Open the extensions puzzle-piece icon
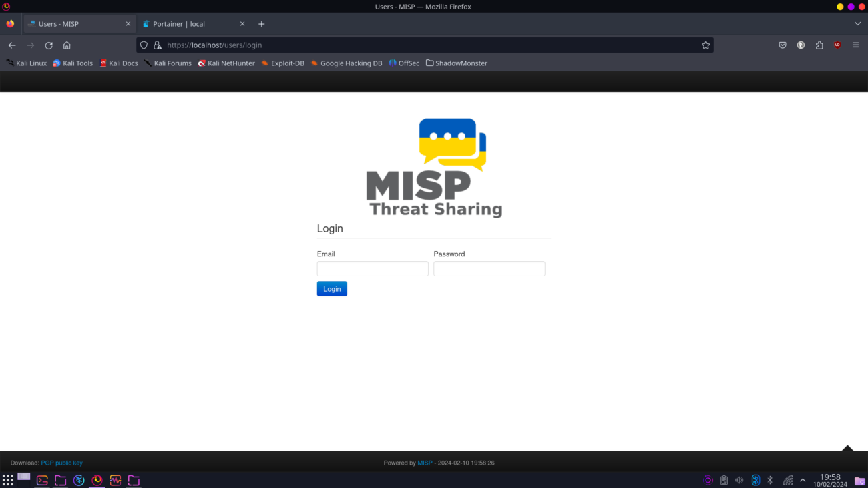 point(819,45)
